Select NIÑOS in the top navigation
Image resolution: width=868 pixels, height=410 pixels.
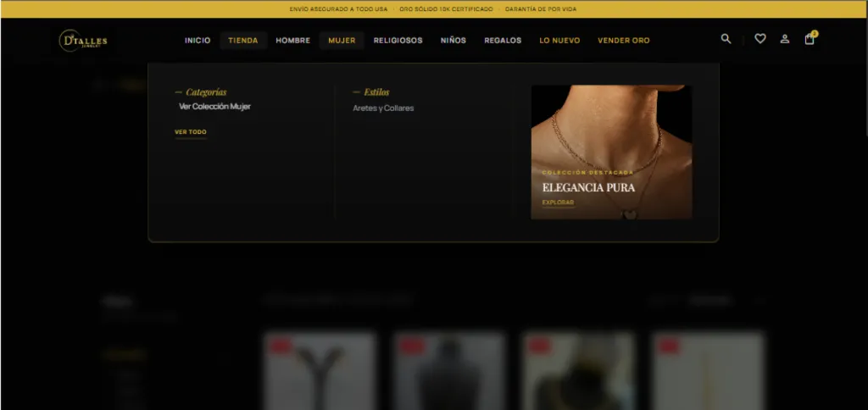pyautogui.click(x=453, y=41)
